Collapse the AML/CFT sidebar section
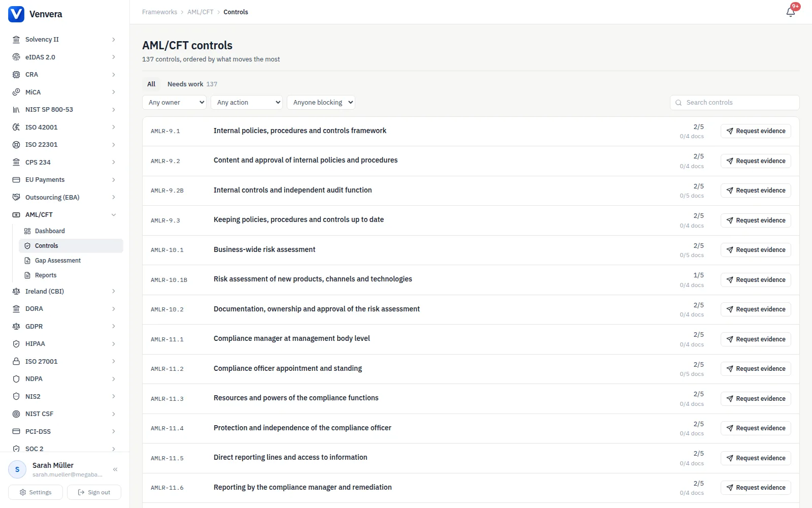The image size is (812, 508). [114, 215]
